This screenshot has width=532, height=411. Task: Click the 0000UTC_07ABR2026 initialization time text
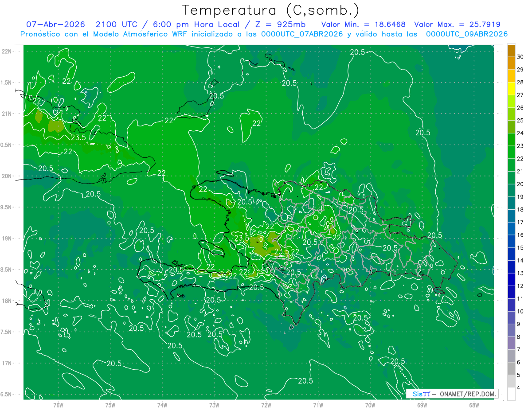[302, 34]
